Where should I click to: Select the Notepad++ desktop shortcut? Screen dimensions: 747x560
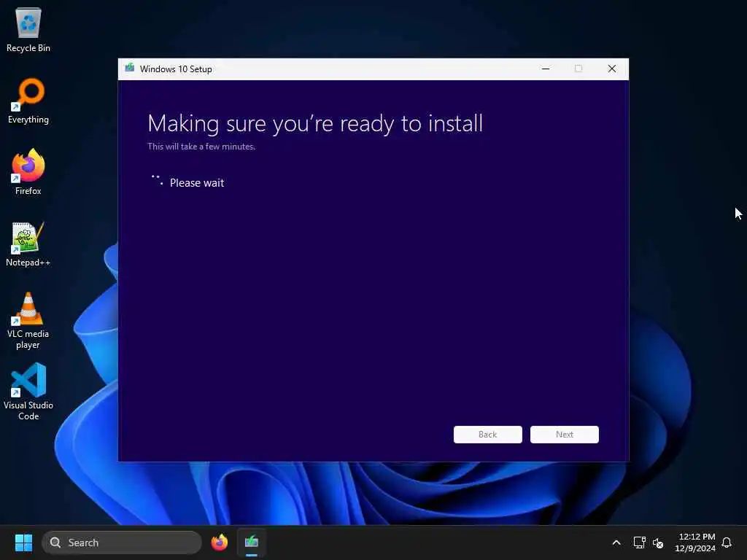28,244
